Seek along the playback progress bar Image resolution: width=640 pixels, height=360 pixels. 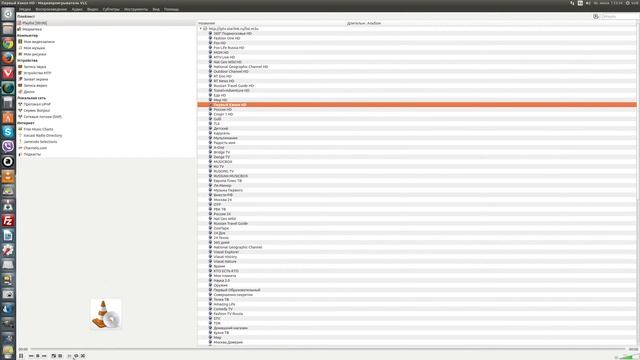pyautogui.click(x=329, y=349)
